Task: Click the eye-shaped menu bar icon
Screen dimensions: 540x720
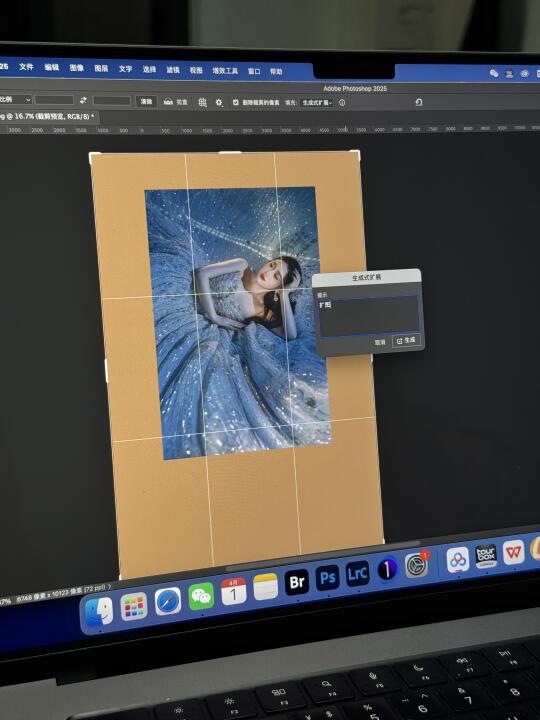Action: tap(524, 73)
